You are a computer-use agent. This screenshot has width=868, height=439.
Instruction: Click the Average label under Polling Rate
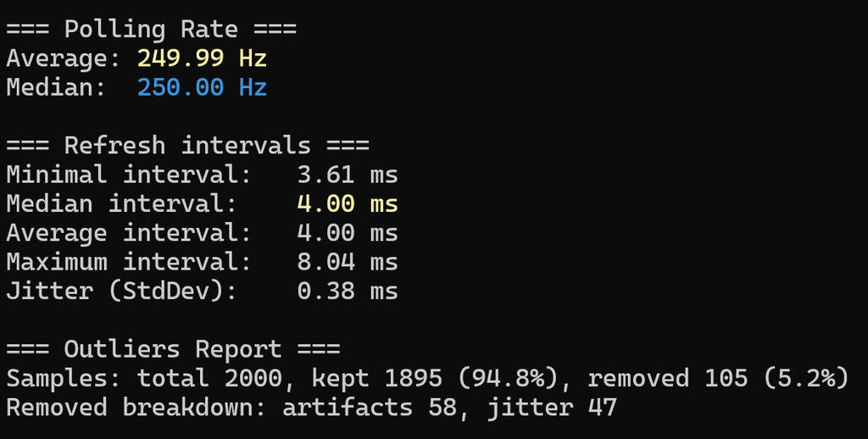[x=63, y=59]
